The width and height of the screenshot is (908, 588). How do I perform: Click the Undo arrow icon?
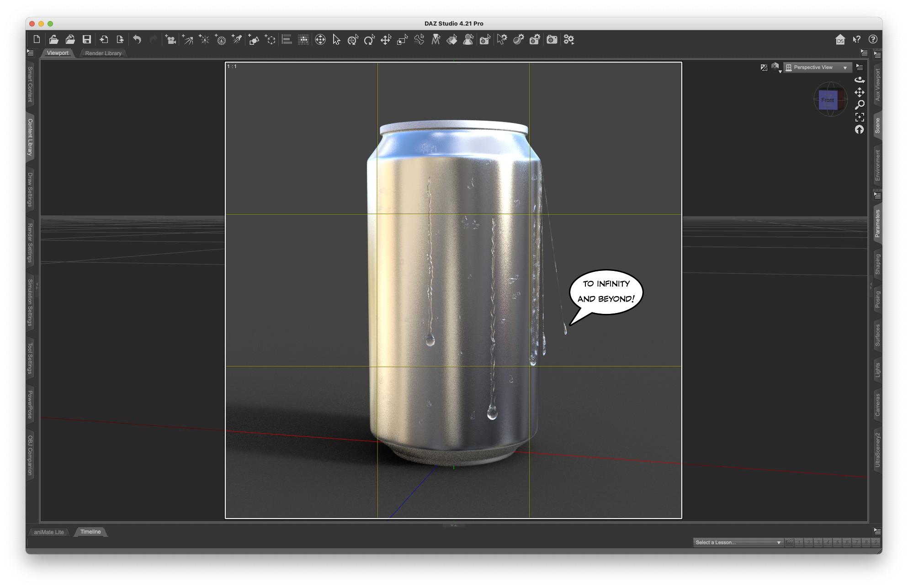click(137, 40)
